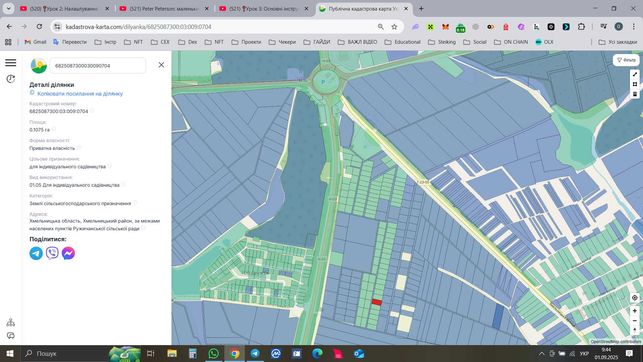Switch to Peter Peterson YouTube tab
This screenshot has width=643, height=362.
point(163,9)
